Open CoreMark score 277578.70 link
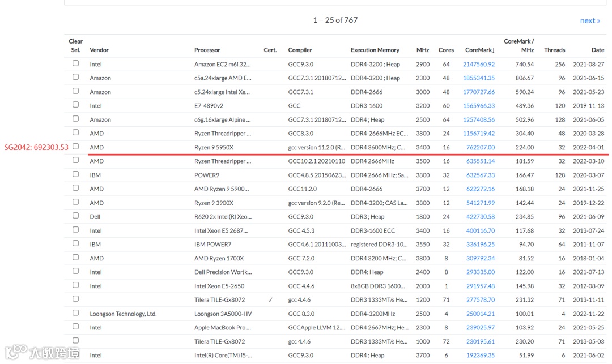This screenshot has height=364, width=612. tap(481, 299)
